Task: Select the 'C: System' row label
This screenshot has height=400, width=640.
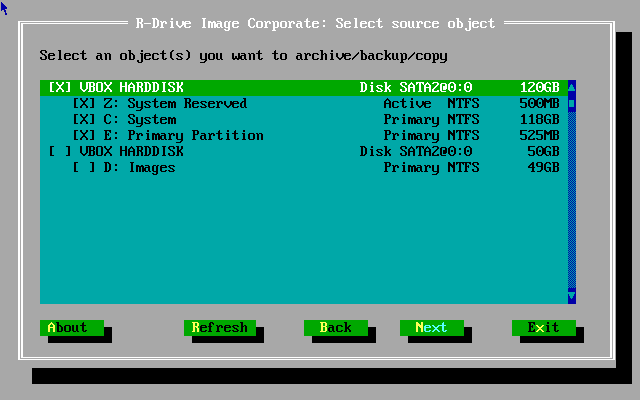Action: 140,119
